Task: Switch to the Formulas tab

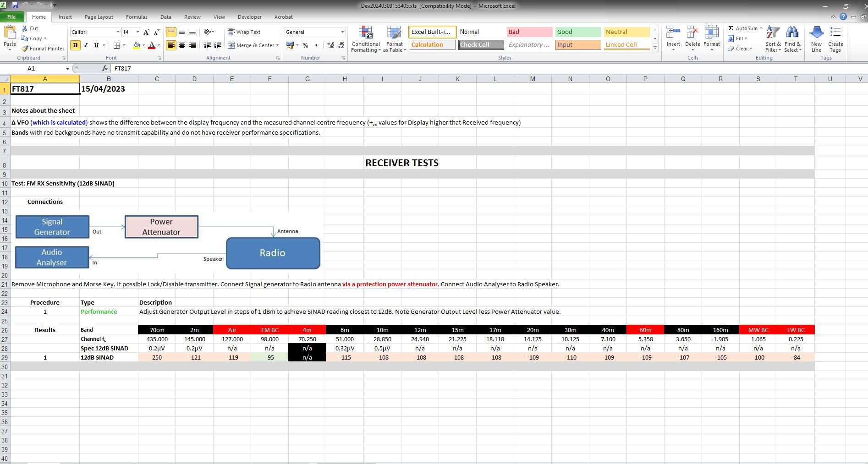Action: [137, 17]
